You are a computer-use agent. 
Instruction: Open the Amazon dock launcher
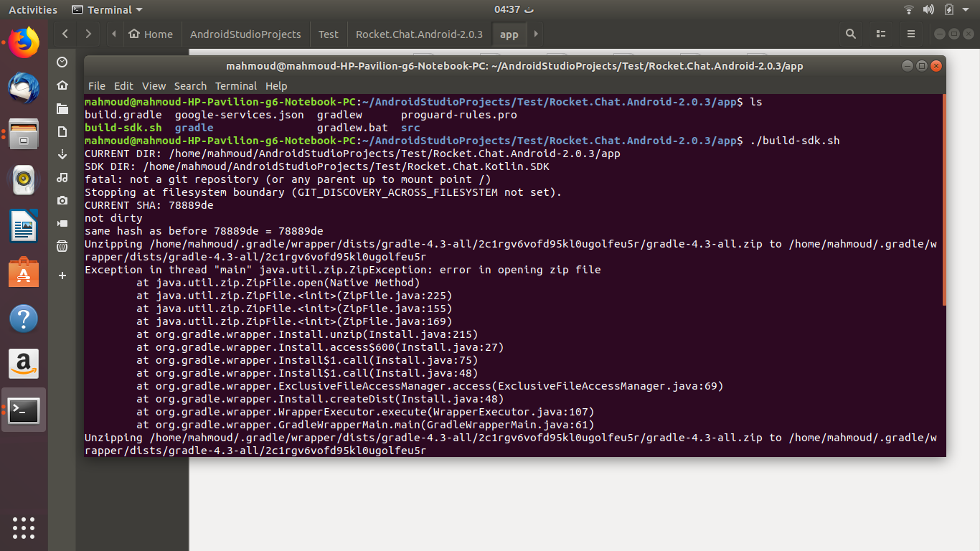coord(24,364)
